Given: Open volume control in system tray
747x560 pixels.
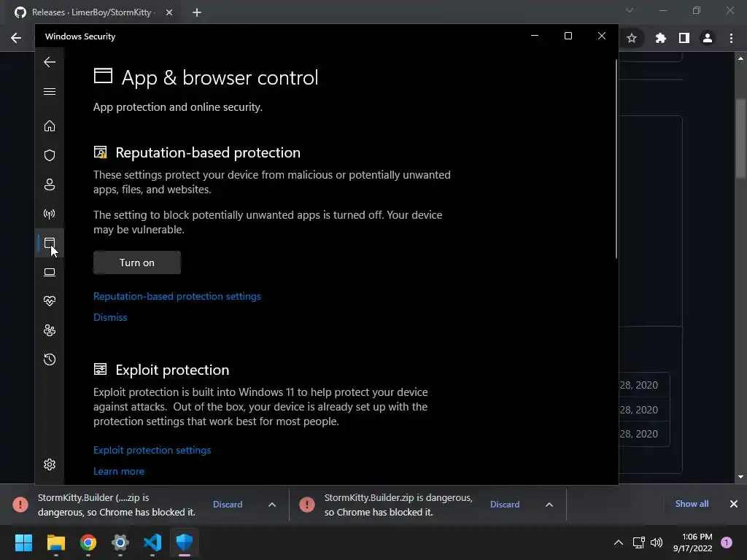Looking at the screenshot, I should [x=657, y=542].
